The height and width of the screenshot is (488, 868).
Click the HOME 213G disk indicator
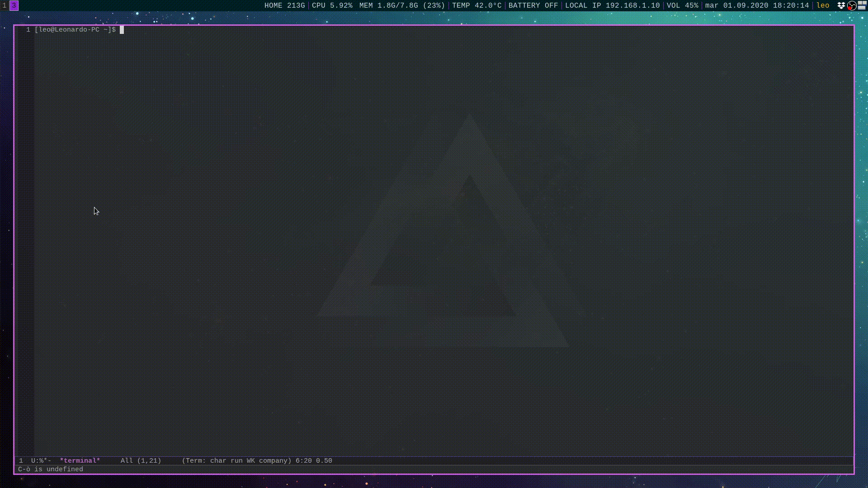(284, 5)
